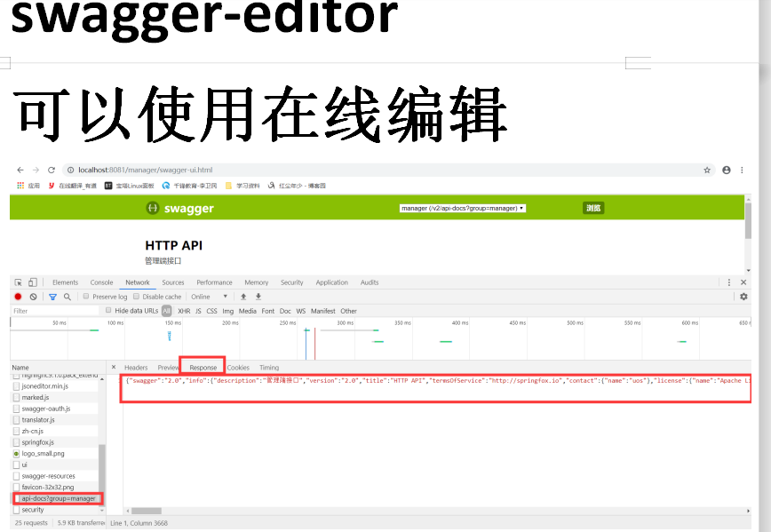Switch to Console tab
This screenshot has width=771, height=532.
point(101,282)
